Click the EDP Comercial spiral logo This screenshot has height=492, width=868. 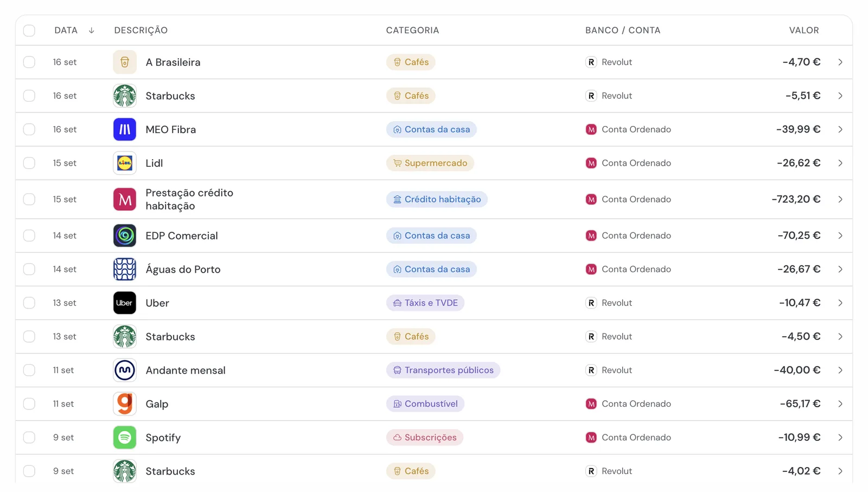pos(125,236)
